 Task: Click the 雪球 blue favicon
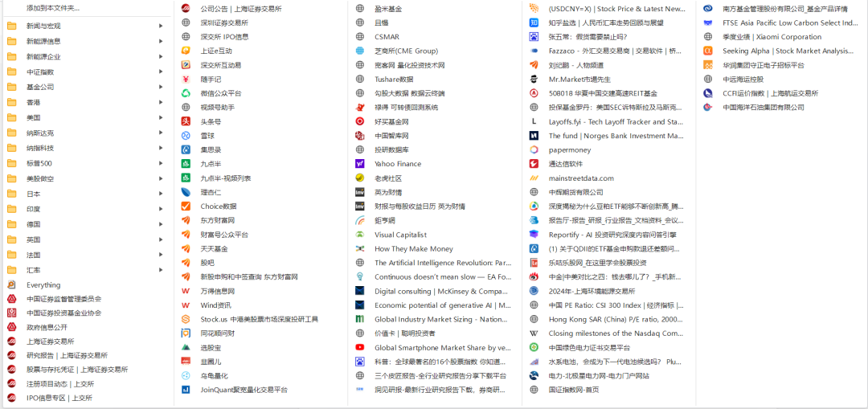(186, 136)
